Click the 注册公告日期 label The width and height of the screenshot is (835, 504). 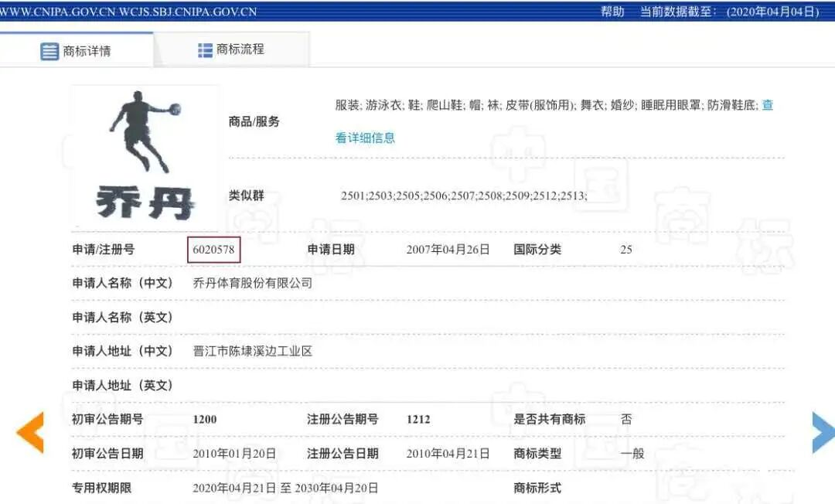(x=343, y=454)
